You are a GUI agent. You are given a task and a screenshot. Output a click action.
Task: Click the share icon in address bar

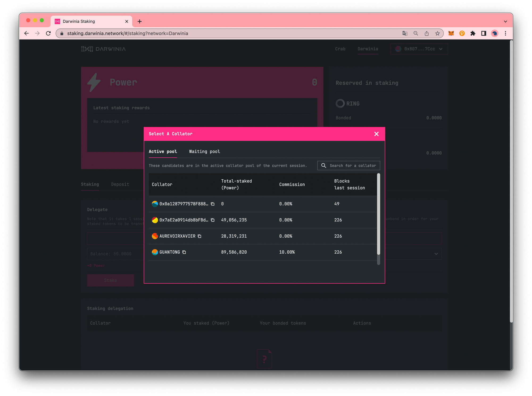click(x=427, y=33)
